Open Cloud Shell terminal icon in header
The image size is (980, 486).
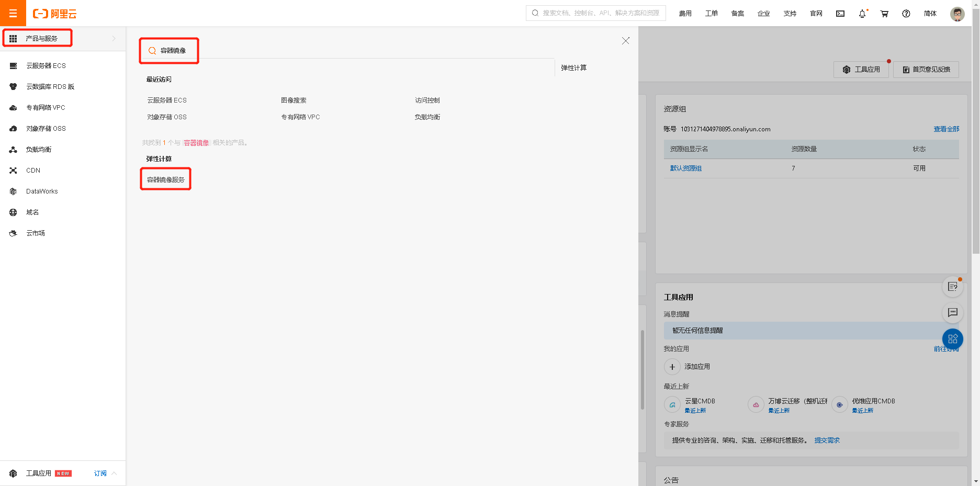[840, 14]
